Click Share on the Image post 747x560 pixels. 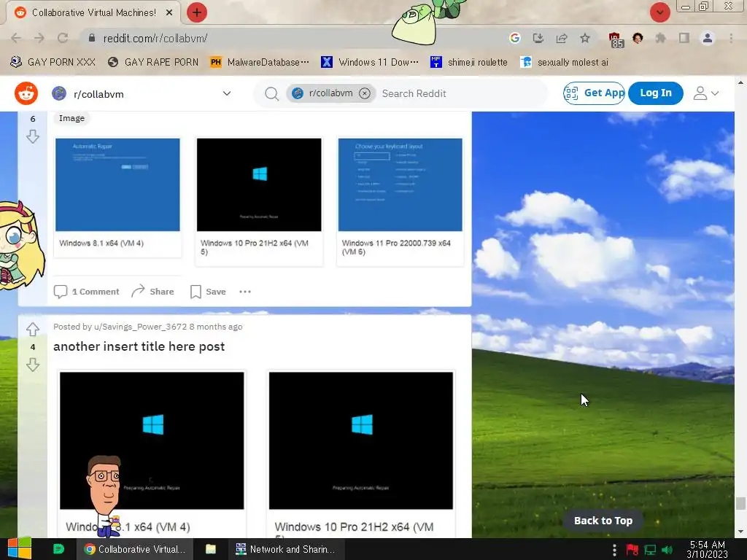(152, 292)
